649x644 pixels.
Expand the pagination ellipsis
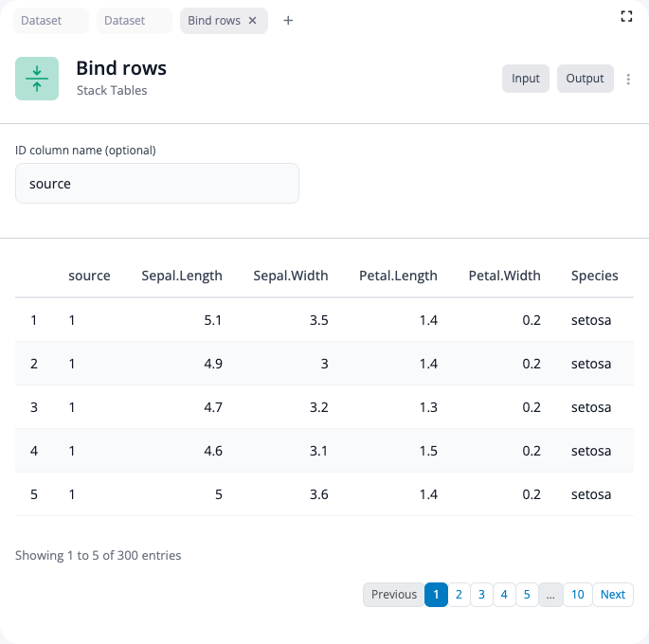(550, 595)
